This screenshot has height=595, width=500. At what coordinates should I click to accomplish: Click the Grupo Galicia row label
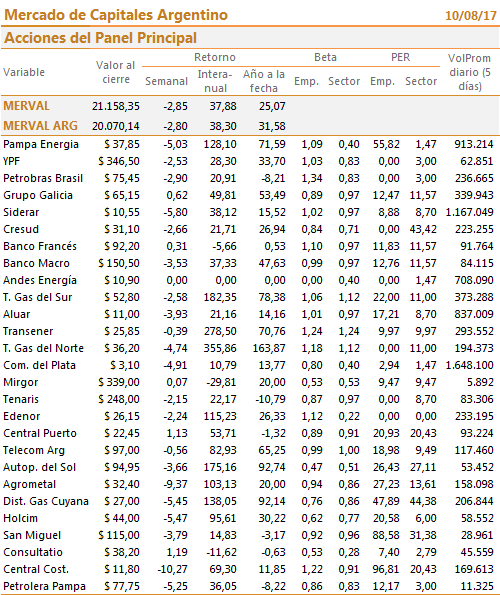[38, 195]
